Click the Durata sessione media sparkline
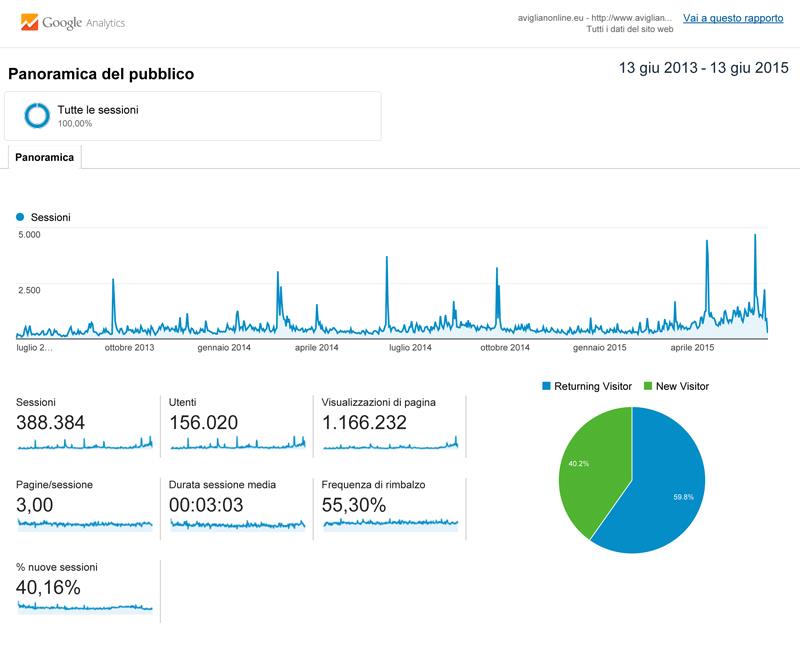Viewport: 800px width, 661px height. pos(238,523)
